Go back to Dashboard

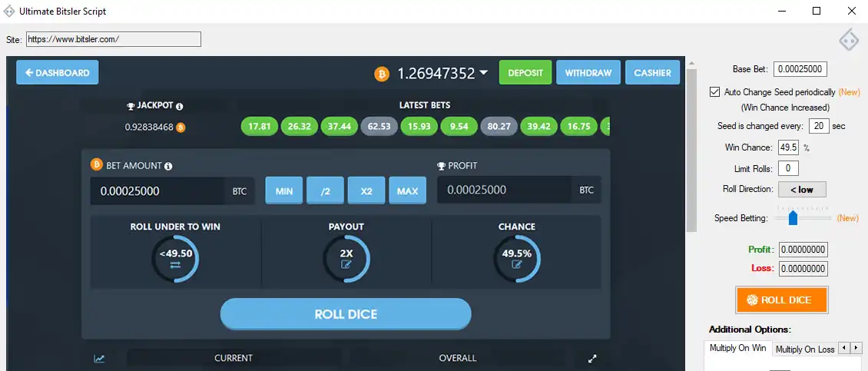pyautogui.click(x=58, y=72)
